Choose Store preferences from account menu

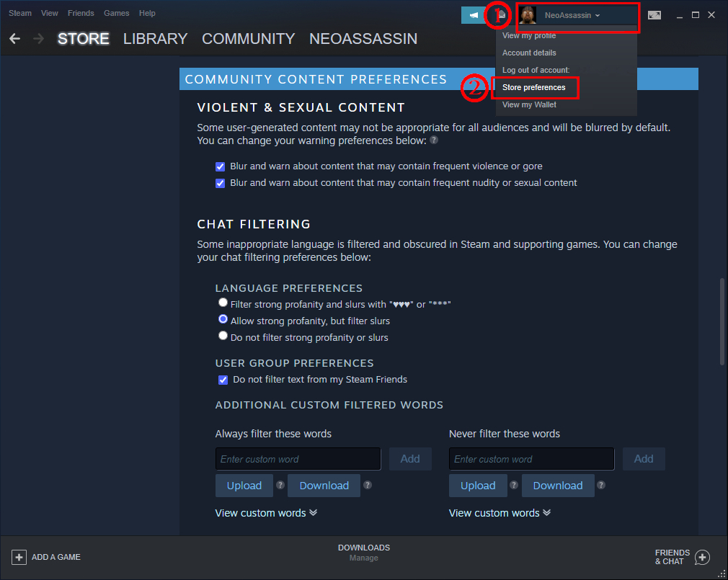(x=534, y=87)
